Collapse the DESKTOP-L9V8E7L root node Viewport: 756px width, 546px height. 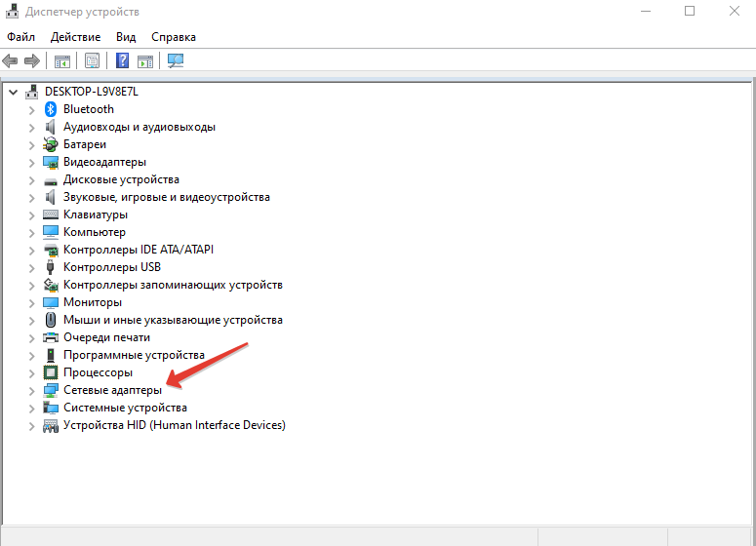coord(13,92)
